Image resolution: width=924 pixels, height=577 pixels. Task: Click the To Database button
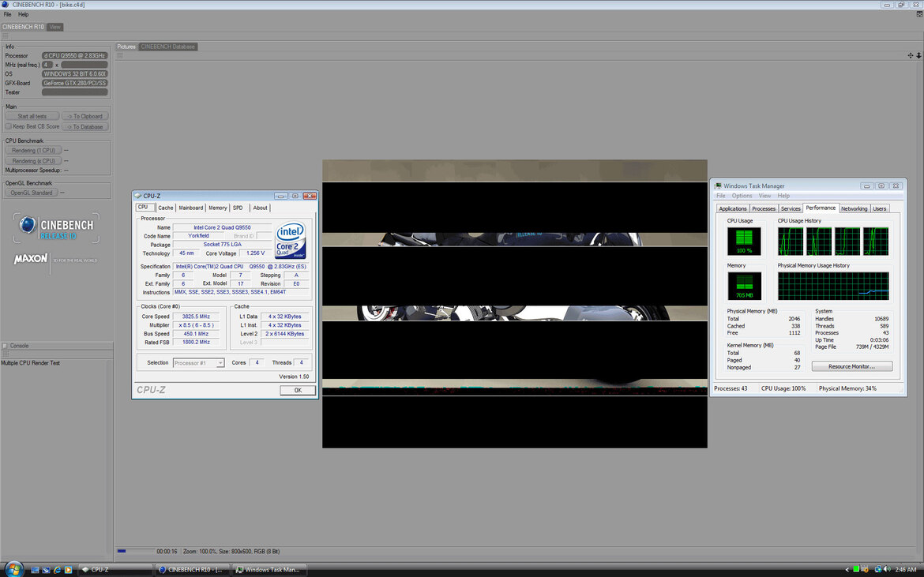pyautogui.click(x=85, y=126)
